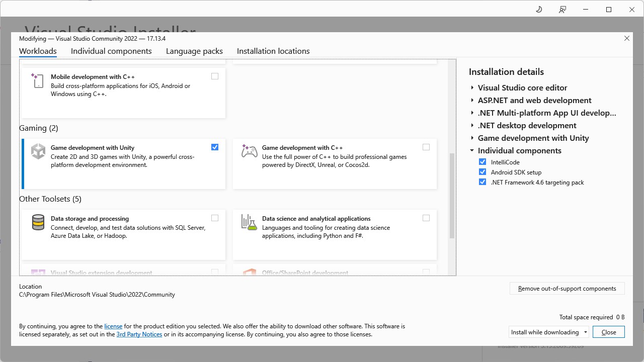Select the Game development with Unity card title

tap(93, 148)
